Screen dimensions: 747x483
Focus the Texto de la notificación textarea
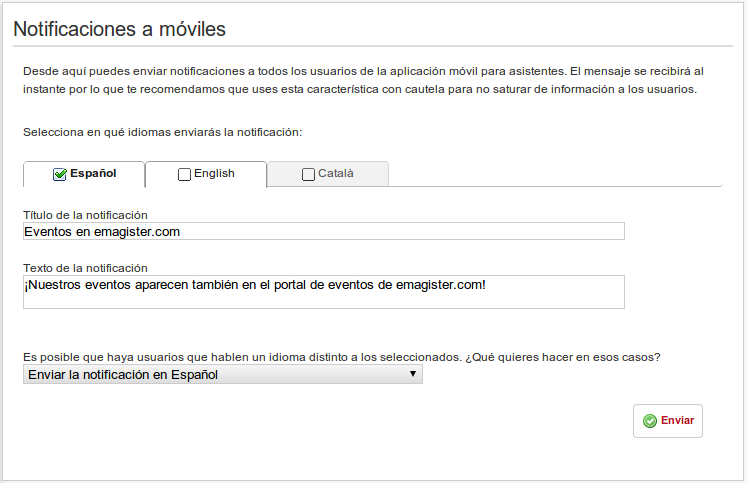324,292
